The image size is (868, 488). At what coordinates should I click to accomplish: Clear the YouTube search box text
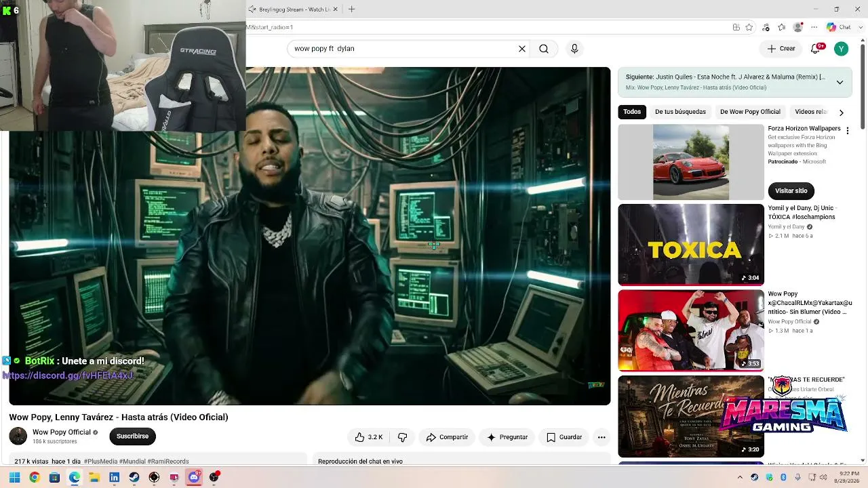(522, 49)
